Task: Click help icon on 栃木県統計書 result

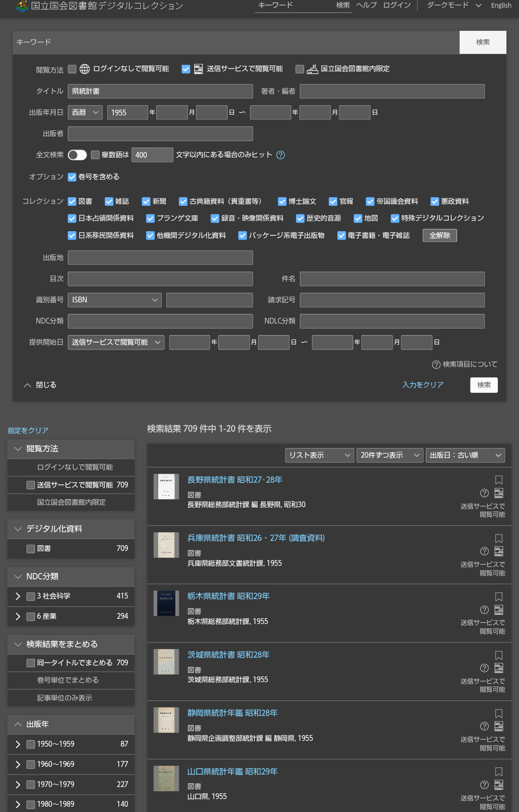Action: [484, 610]
